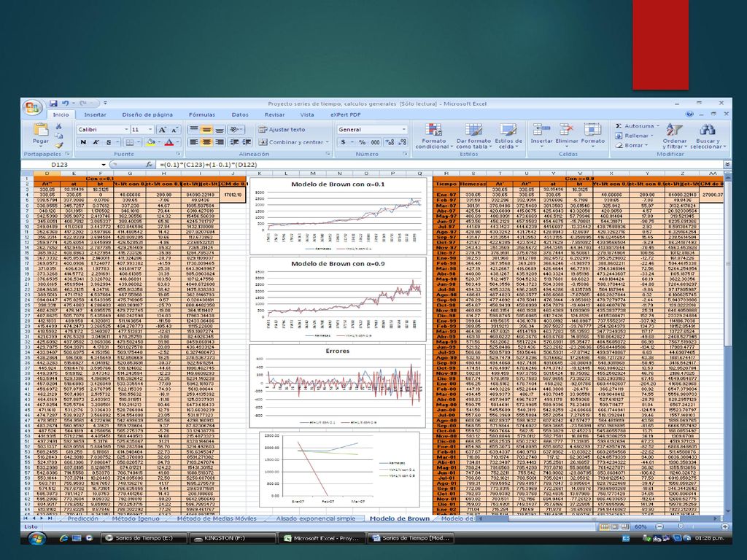Decrease font size with the small A icon
747x560 pixels.
coord(175,130)
